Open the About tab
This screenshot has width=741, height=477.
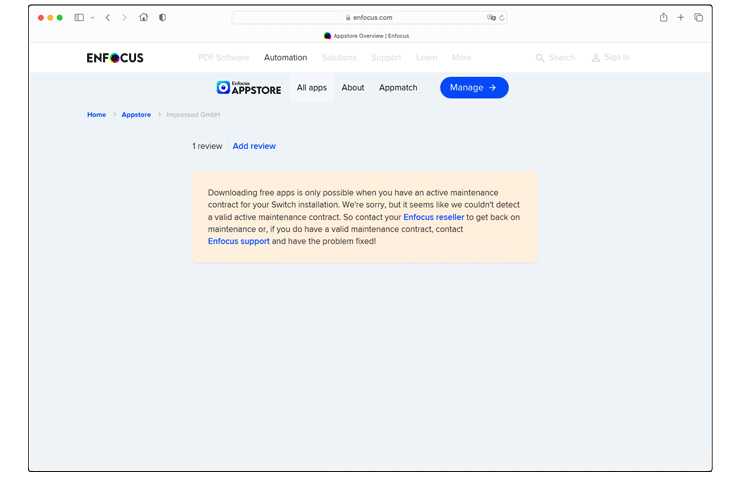click(353, 88)
